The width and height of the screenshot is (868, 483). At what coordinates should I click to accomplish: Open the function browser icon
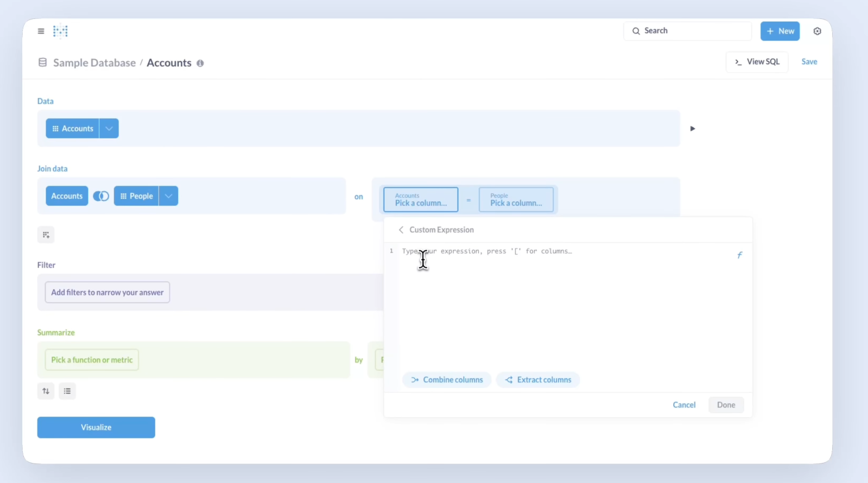point(739,255)
